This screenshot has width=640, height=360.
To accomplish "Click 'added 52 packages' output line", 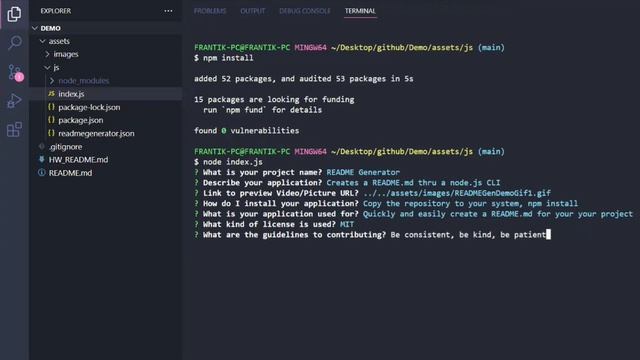I will click(304, 79).
